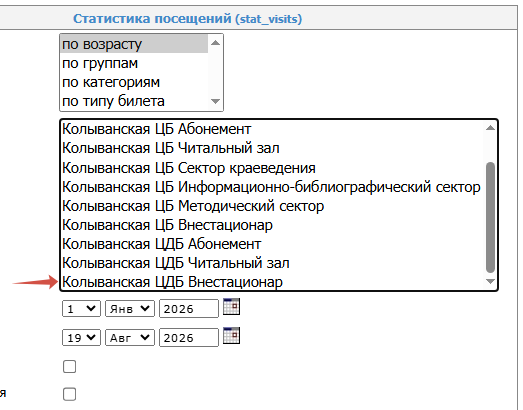The image size is (523, 410).
Task: Open the Статистика посещений (stat_visits) link
Action: pos(187,19)
